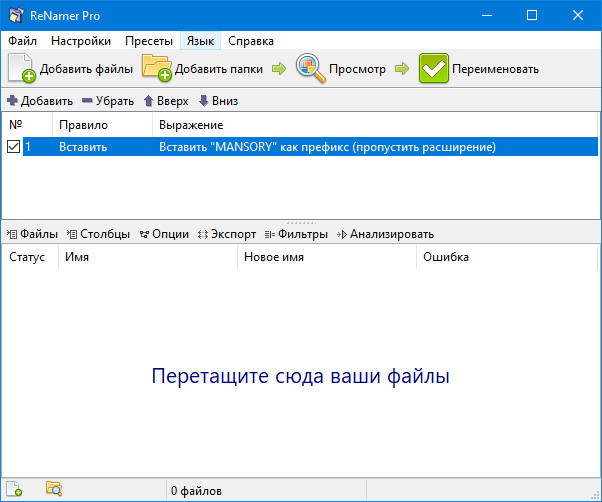Click the green Rename checkmark icon

(x=434, y=69)
